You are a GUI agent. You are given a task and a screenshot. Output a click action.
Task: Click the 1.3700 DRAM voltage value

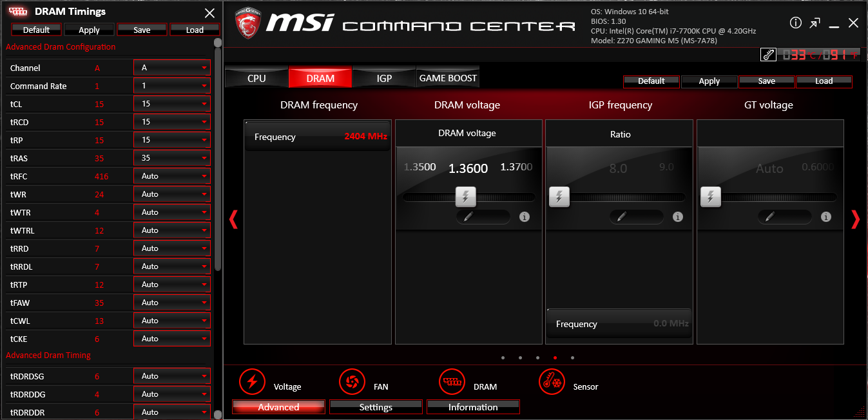pyautogui.click(x=516, y=167)
